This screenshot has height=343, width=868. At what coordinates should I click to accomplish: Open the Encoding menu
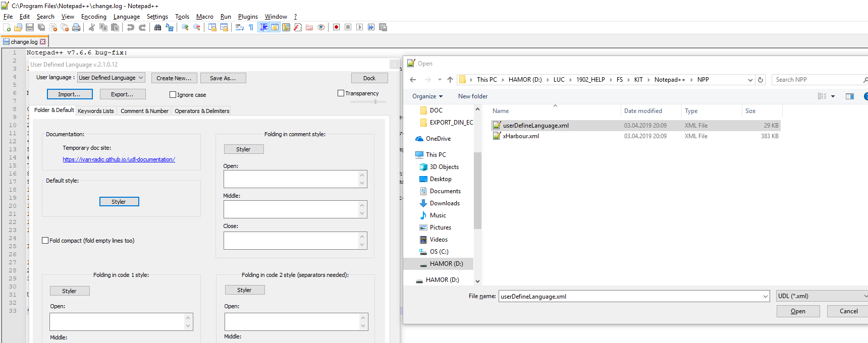94,17
